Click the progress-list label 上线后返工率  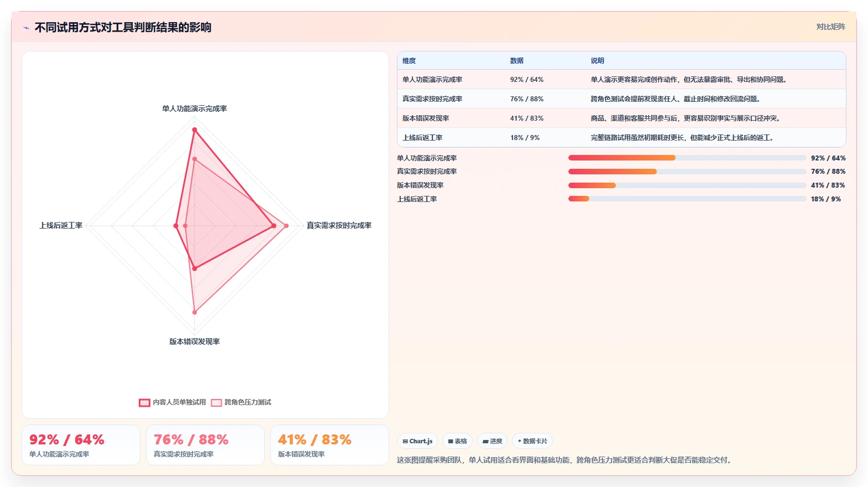pyautogui.click(x=417, y=199)
